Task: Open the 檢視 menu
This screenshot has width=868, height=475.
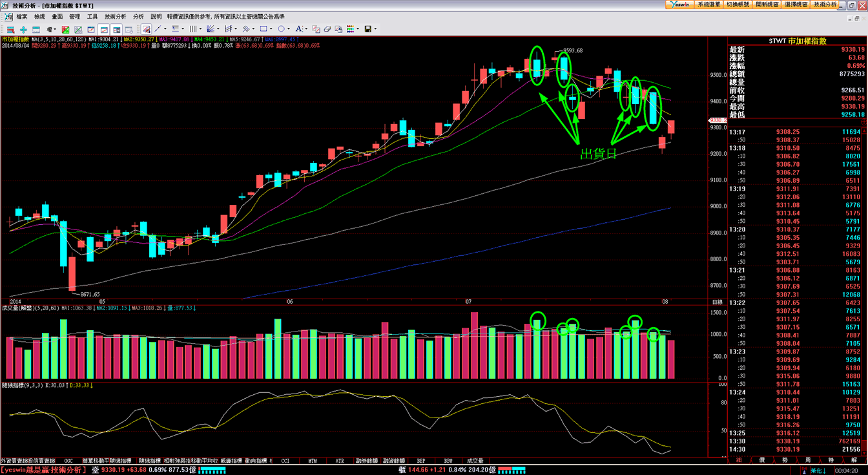Action: click(39, 17)
